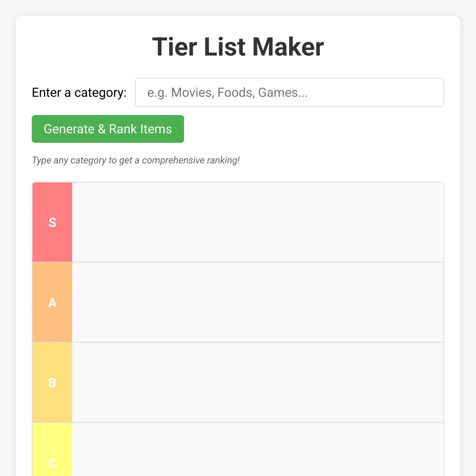The height and width of the screenshot is (476, 476).
Task: Click blank card space right of the Generate button
Action: 313,129
